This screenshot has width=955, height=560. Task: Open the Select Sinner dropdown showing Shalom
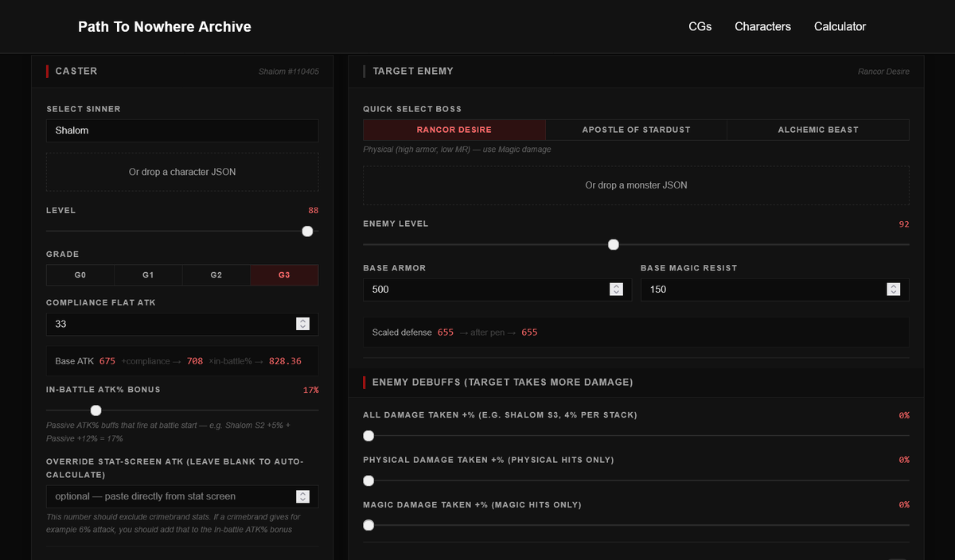point(182,130)
